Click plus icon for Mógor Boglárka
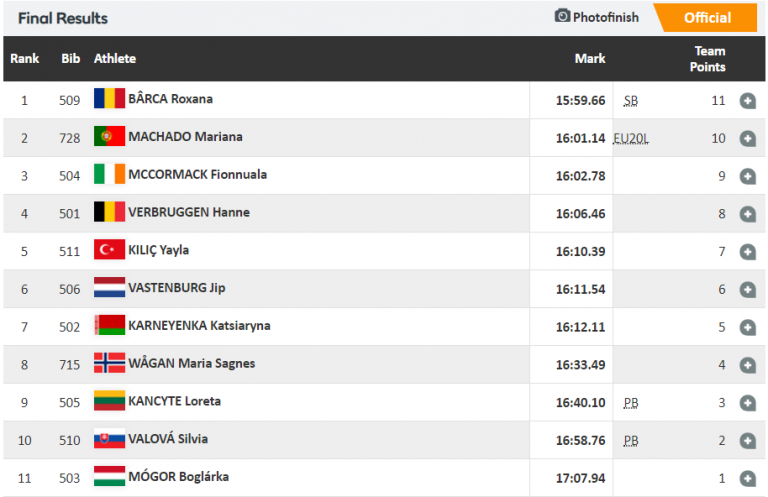768x497 pixels. 747,479
